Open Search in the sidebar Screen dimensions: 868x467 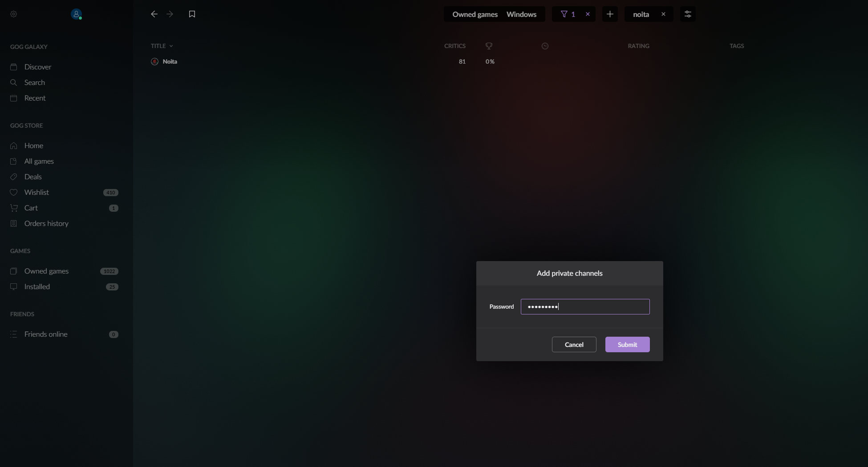click(34, 82)
